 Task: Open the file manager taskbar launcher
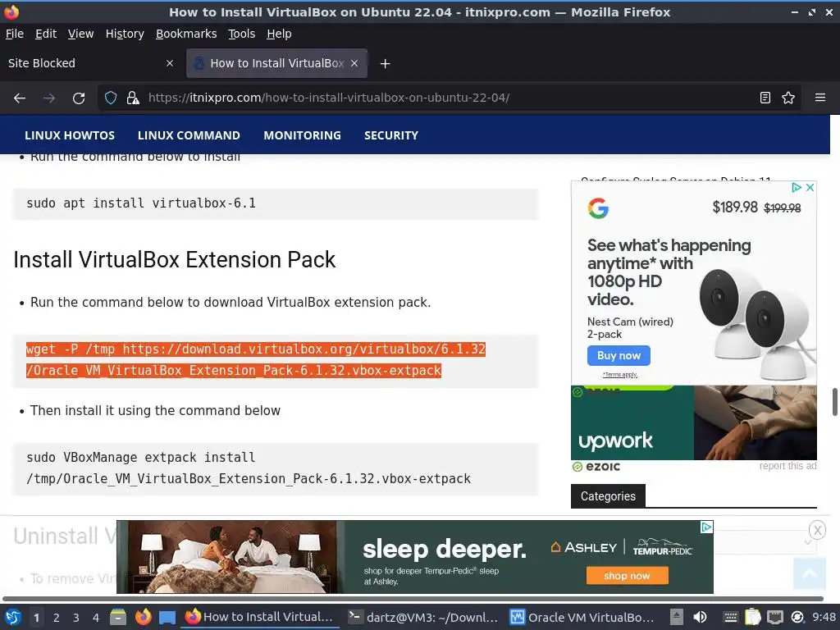(118, 617)
